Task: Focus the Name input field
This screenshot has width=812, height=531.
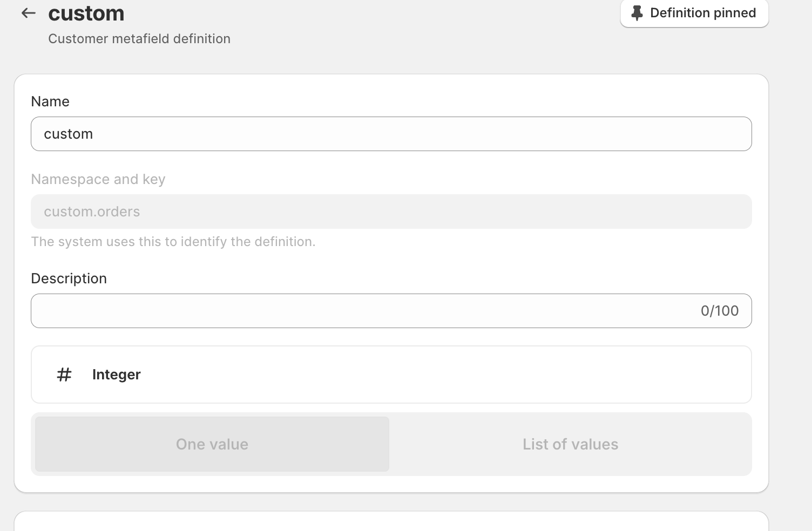Action: pos(391,134)
